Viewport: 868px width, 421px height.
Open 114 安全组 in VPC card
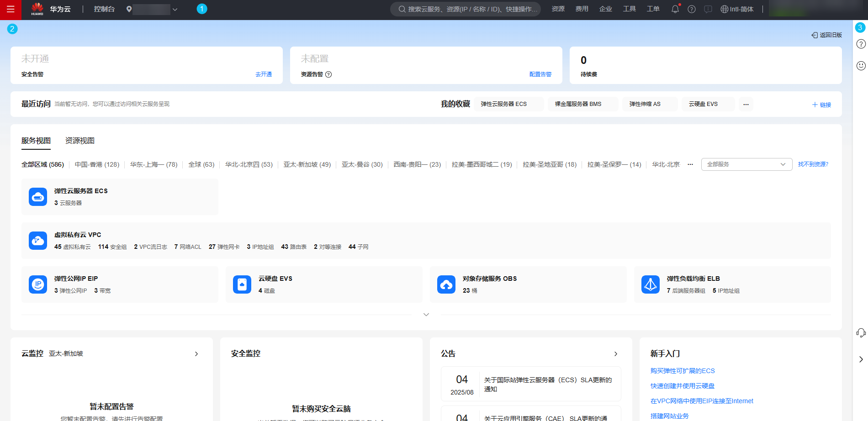(x=112, y=247)
